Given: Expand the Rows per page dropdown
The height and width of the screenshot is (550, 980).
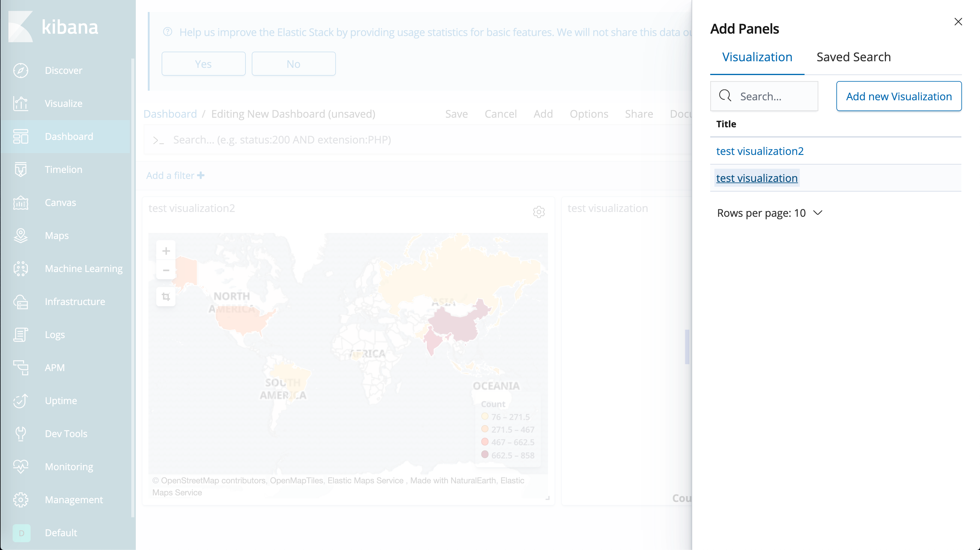Looking at the screenshot, I should tap(769, 213).
